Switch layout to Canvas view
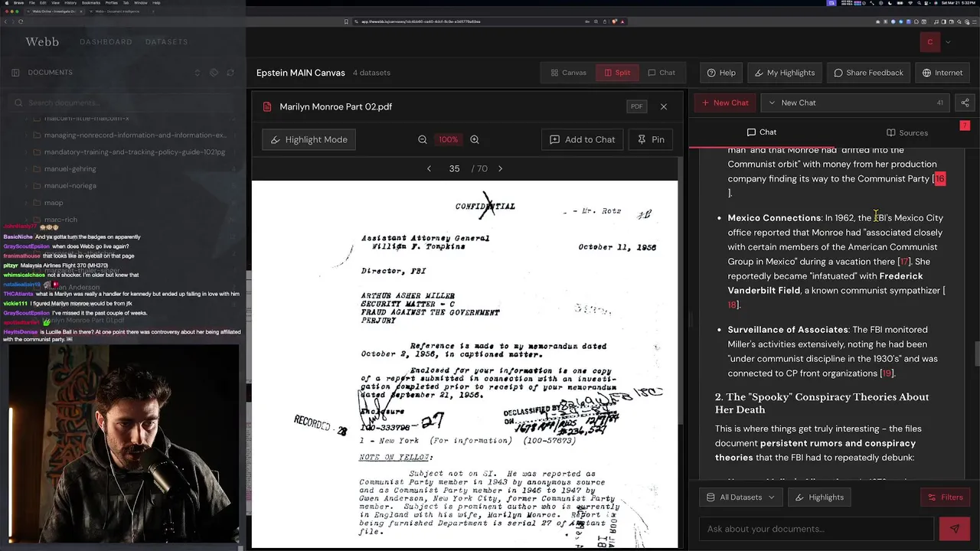This screenshot has width=980, height=551. (x=568, y=73)
